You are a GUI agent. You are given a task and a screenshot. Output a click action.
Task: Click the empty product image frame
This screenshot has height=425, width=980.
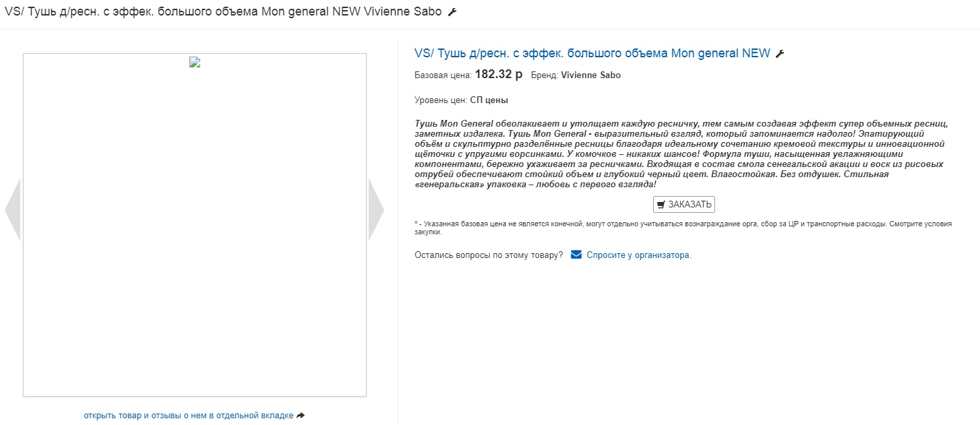(x=195, y=225)
